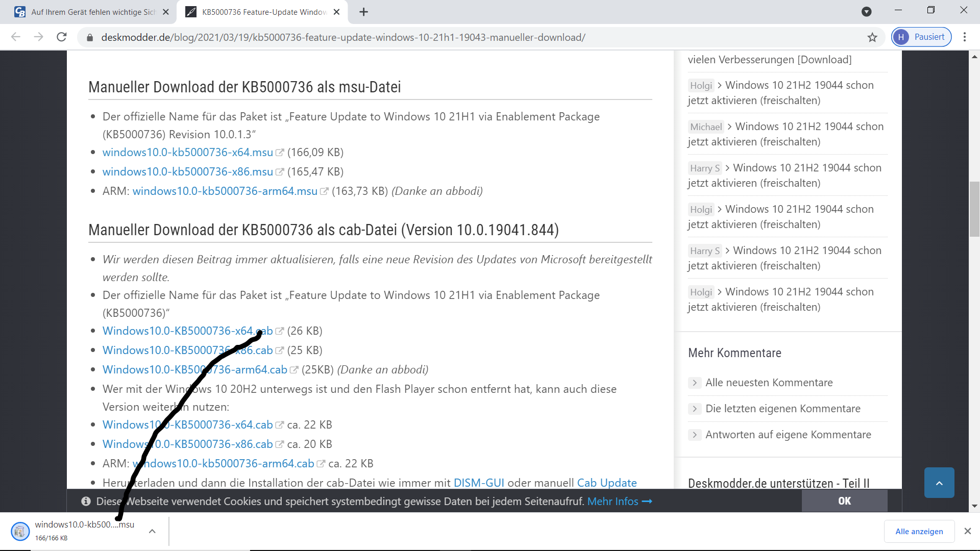Download windows10.0-kb5000736-arm64.msu
The width and height of the screenshot is (980, 551).
click(225, 191)
